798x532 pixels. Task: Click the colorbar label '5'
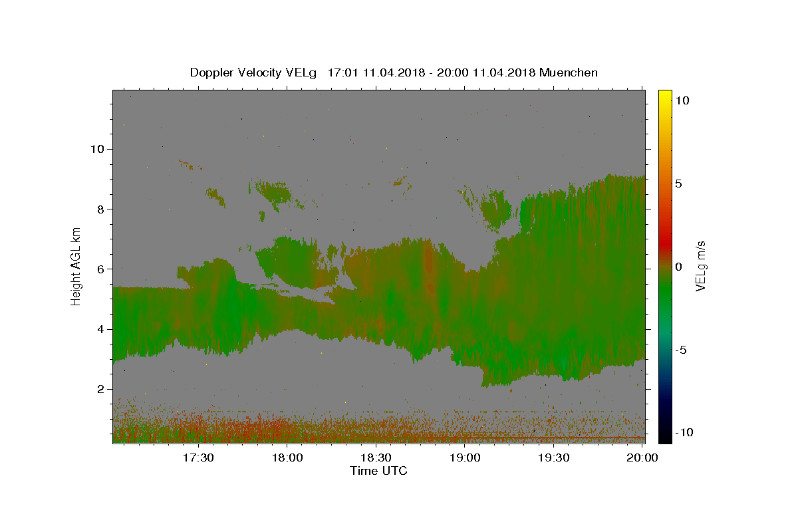point(679,184)
